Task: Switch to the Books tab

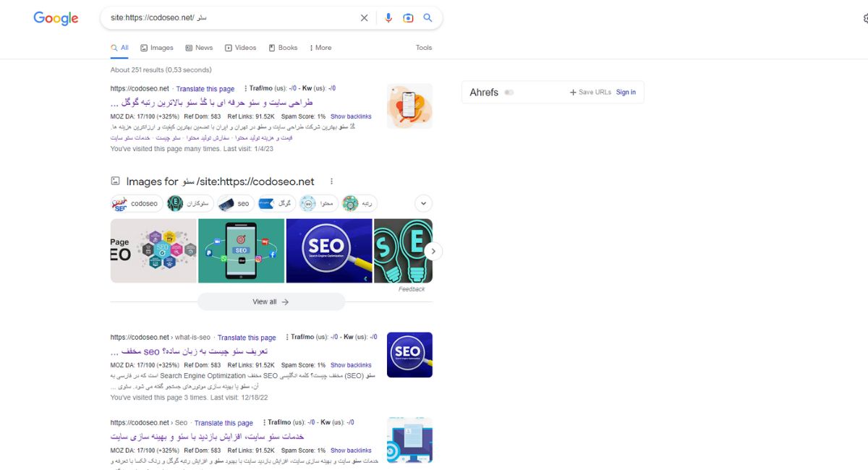Action: click(x=283, y=48)
